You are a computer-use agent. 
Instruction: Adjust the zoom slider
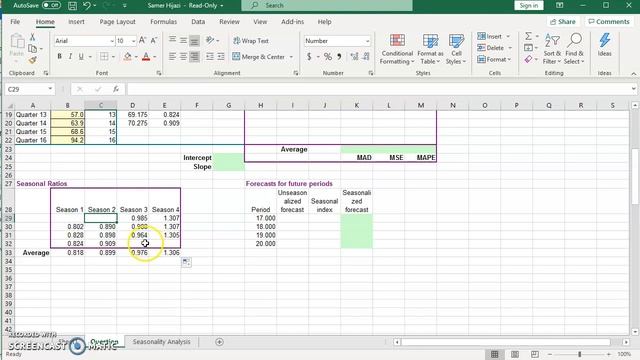pyautogui.click(x=579, y=354)
